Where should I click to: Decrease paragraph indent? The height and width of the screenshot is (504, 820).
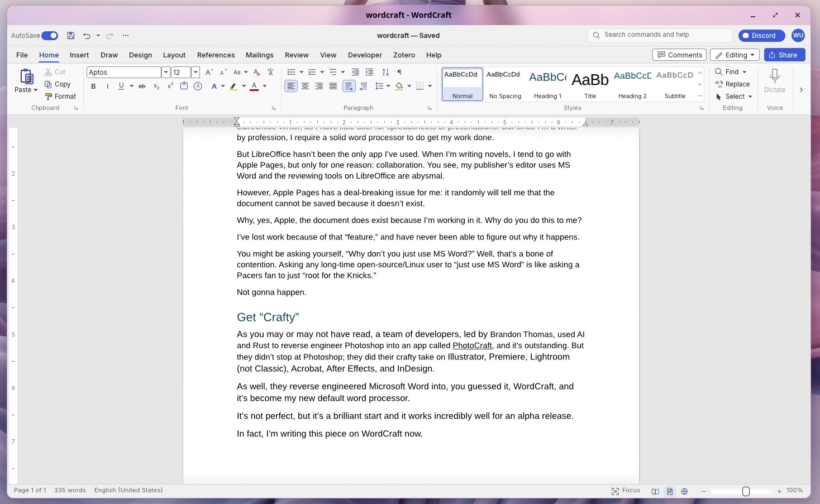pos(355,72)
